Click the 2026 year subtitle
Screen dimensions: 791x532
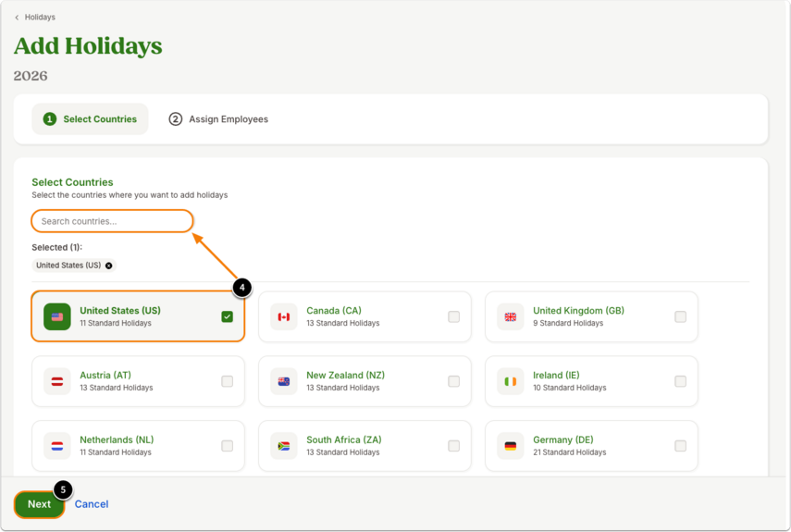31,76
